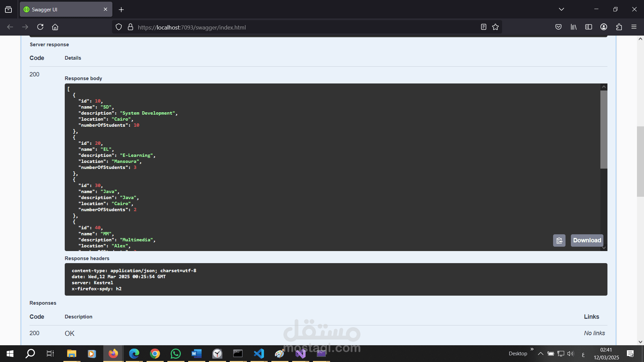Image resolution: width=644 pixels, height=362 pixels.
Task: Open the Firefox application menu
Action: [634, 27]
